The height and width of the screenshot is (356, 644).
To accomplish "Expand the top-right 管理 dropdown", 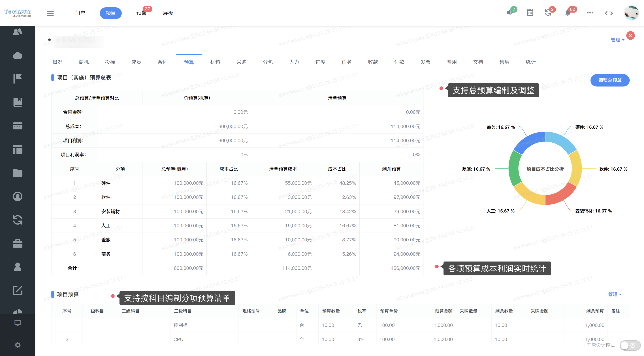I will point(617,40).
